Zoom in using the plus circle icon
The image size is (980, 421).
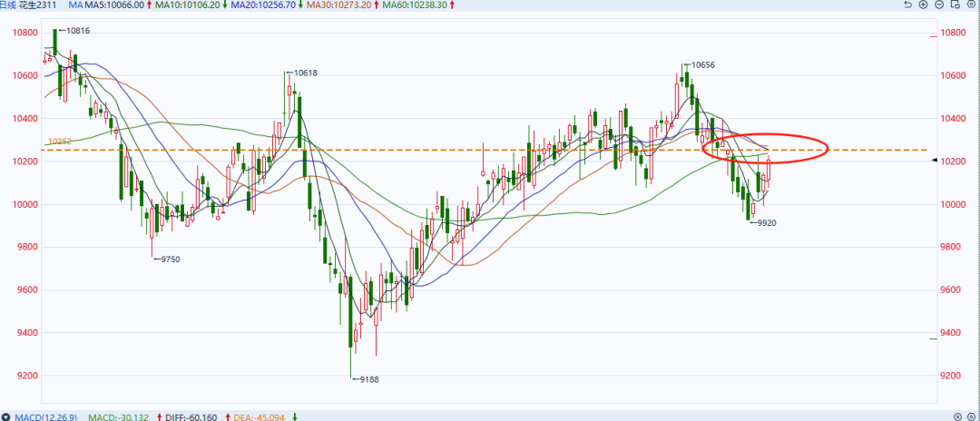pyautogui.click(x=924, y=5)
